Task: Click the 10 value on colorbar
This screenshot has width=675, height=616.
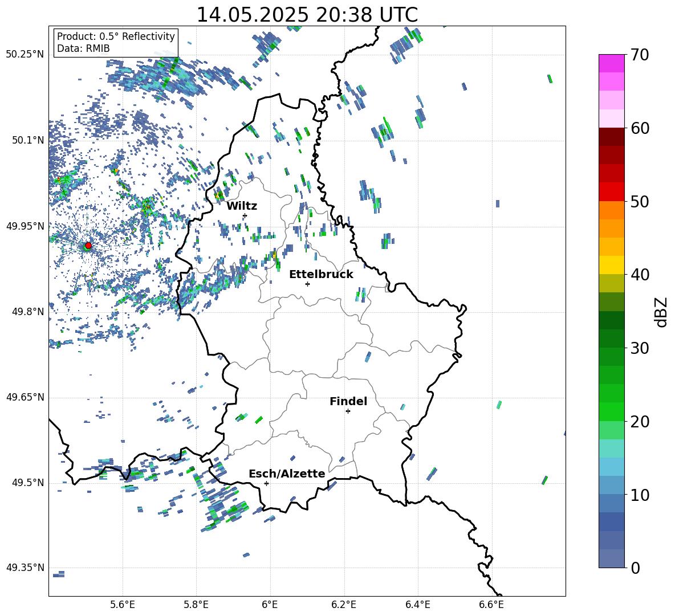Action: click(639, 495)
